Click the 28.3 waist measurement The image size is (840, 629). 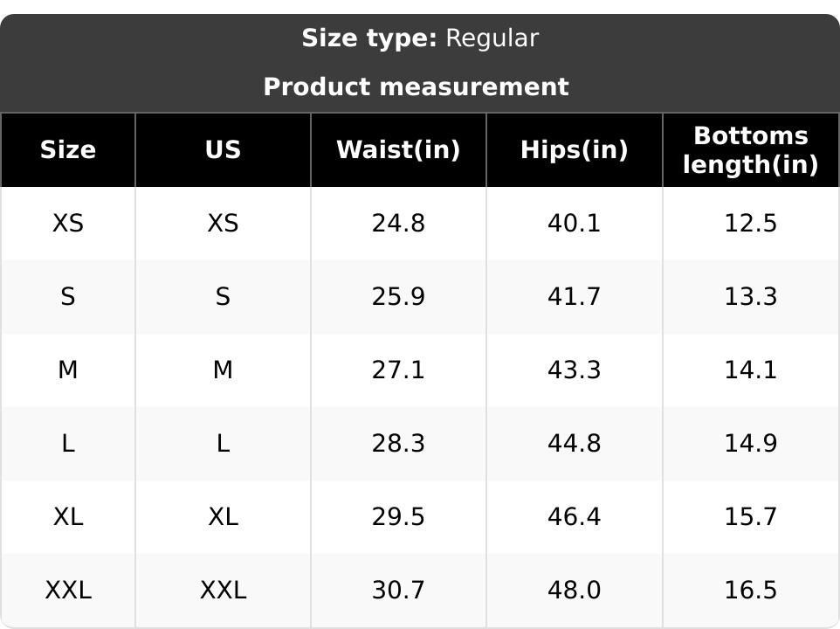coord(398,444)
